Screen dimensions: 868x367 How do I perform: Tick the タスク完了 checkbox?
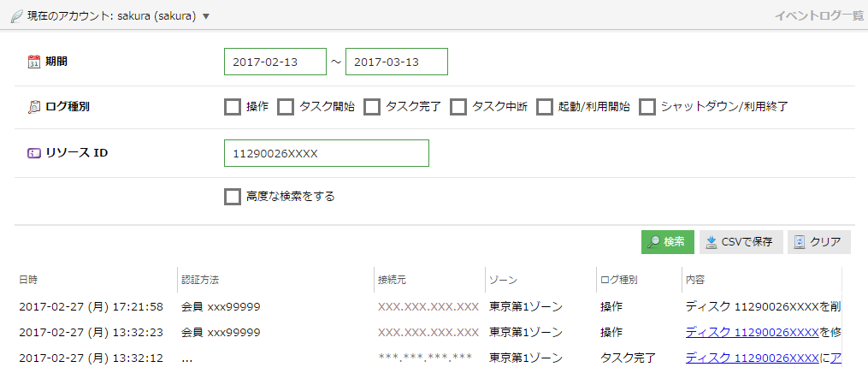(372, 107)
